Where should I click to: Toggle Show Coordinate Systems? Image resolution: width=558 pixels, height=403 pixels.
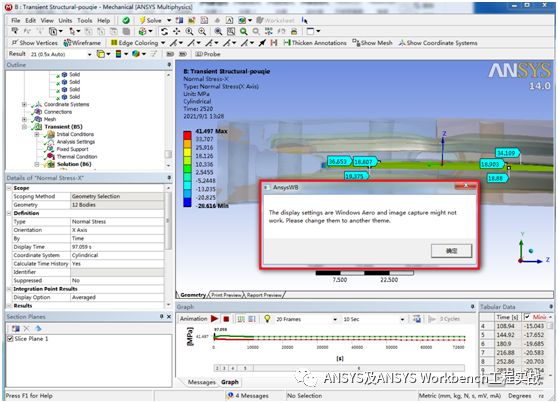coord(438,43)
